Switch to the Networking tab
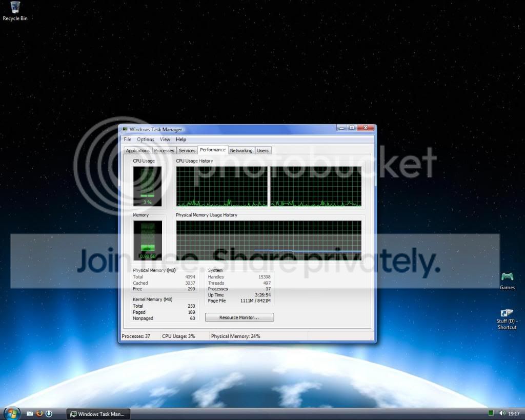This screenshot has height=420, width=525. point(241,151)
